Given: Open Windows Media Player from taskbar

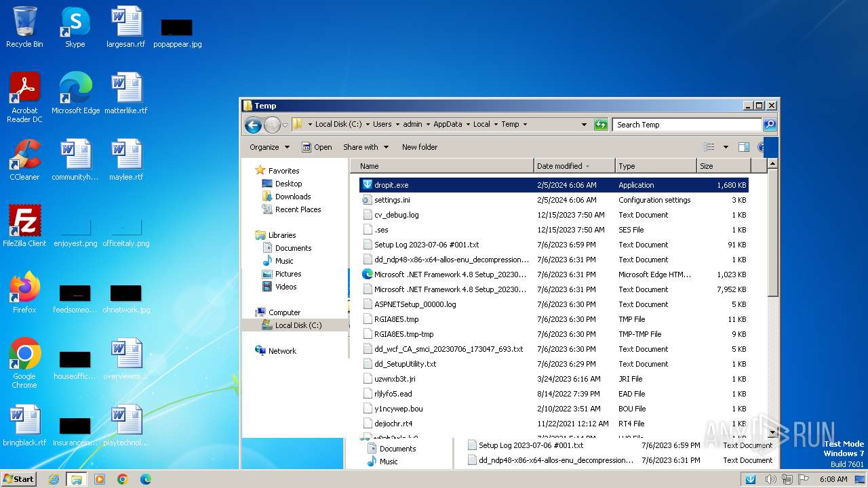Looking at the screenshot, I should (100, 479).
